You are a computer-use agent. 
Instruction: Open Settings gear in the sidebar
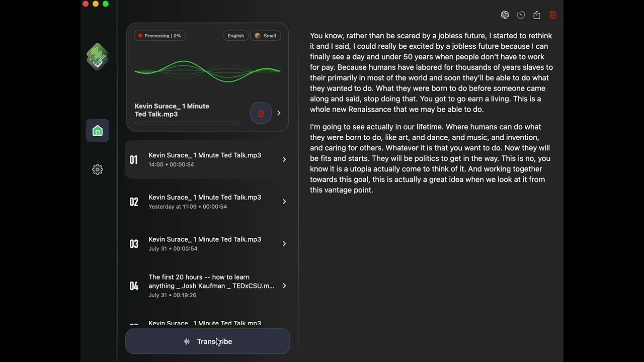pos(98,169)
